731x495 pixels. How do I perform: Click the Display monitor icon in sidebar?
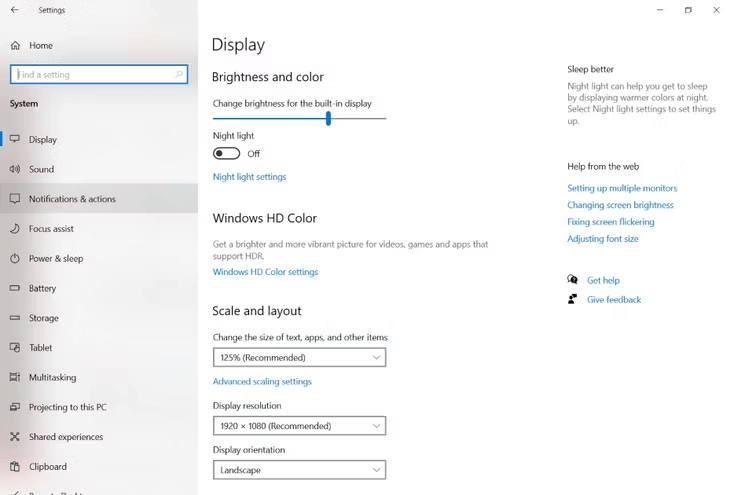pos(15,139)
